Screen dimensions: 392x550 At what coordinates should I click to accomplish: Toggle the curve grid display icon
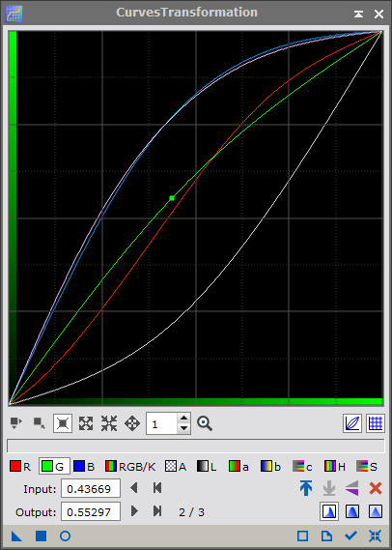click(x=375, y=423)
